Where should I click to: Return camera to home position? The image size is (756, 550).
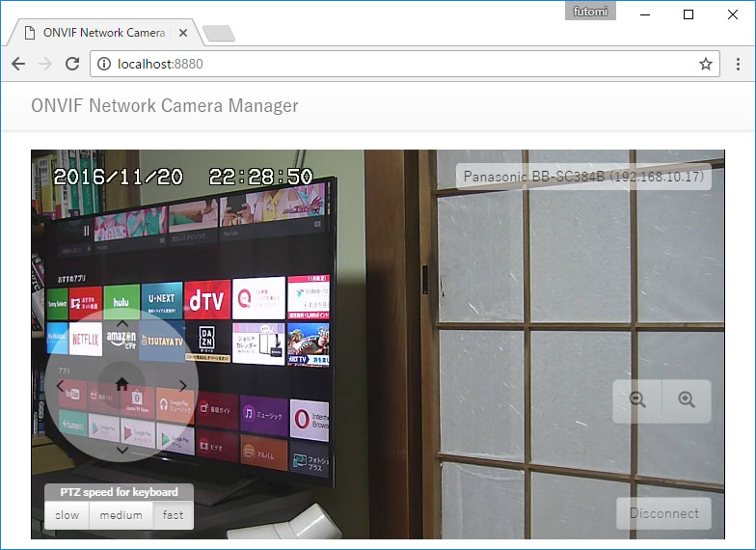pos(121,384)
